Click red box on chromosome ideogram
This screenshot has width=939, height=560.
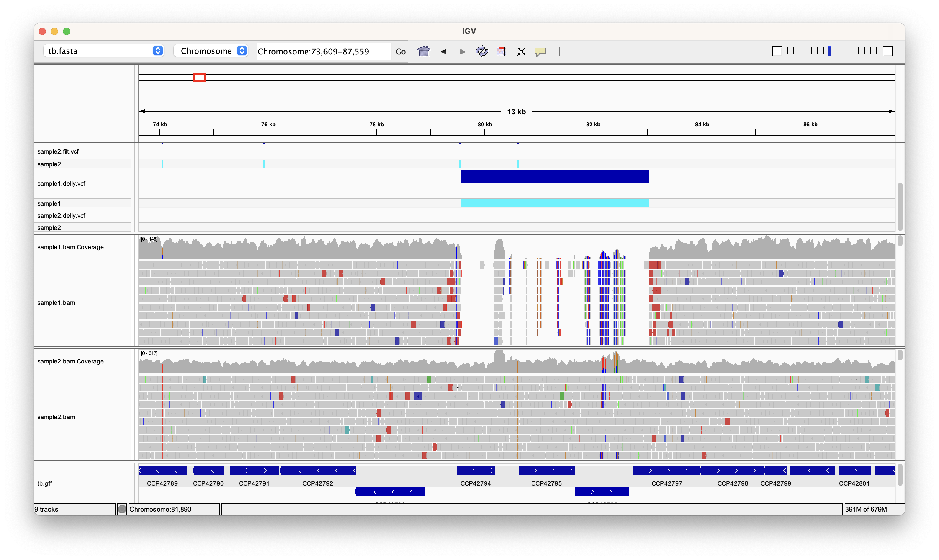coord(199,77)
